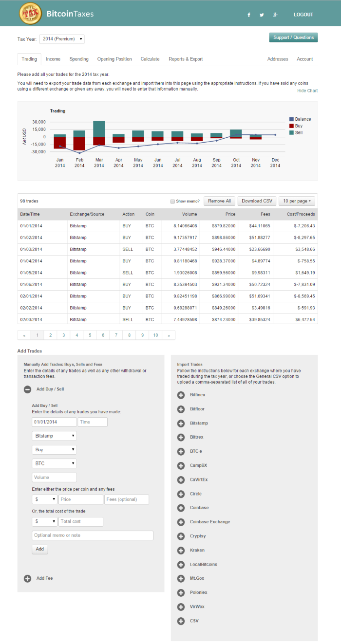
Task: Select the Trading tab
Action: [x=29, y=59]
